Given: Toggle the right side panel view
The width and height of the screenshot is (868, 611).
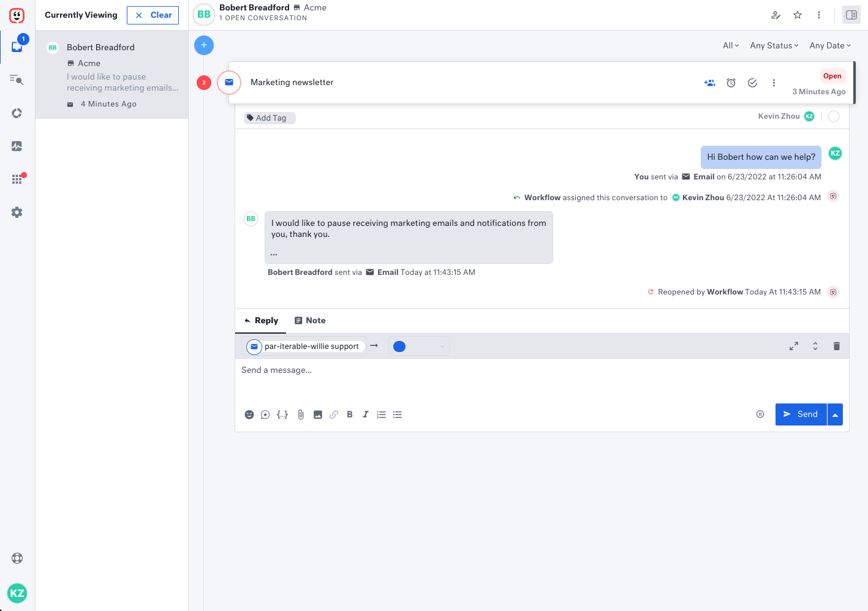Looking at the screenshot, I should coord(851,15).
